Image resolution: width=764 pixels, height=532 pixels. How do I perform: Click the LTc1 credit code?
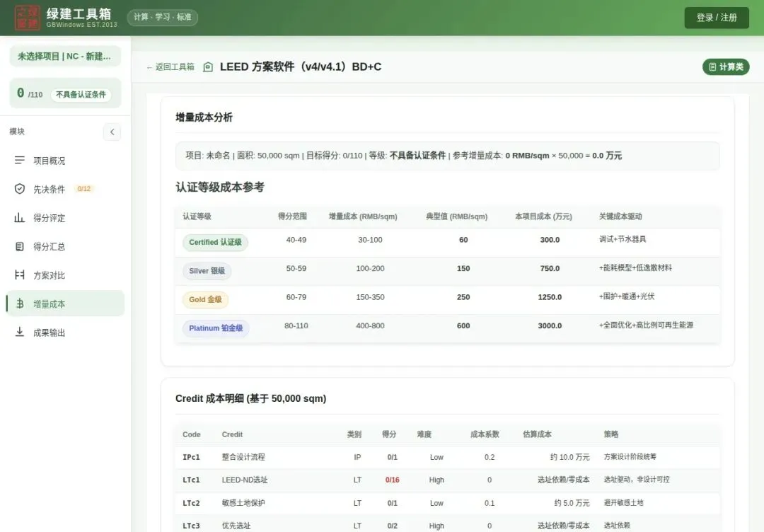(x=191, y=480)
